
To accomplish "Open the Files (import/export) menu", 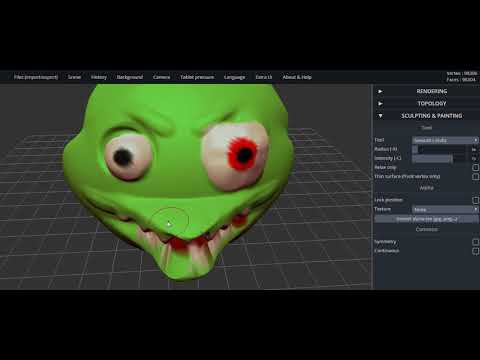I will click(x=36, y=77).
